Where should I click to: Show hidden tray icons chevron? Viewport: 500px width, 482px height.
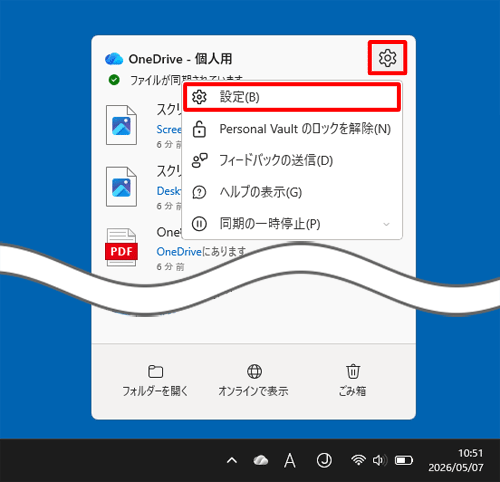tap(232, 461)
